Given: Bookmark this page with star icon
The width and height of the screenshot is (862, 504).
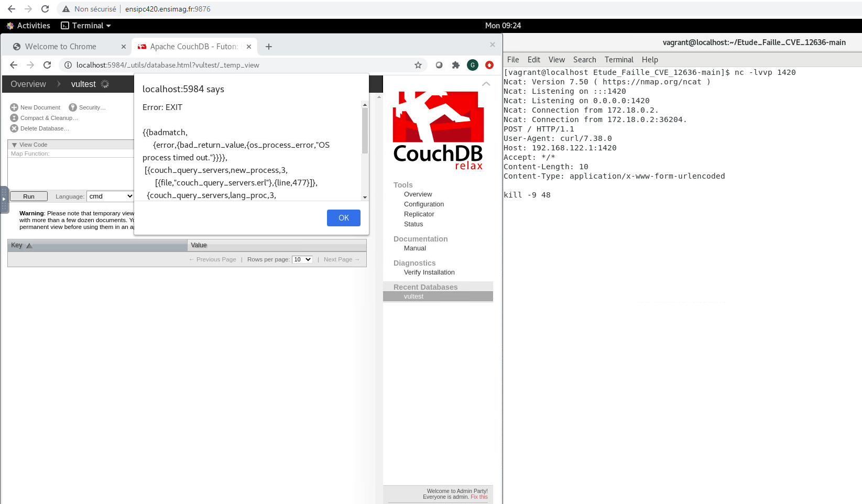Looking at the screenshot, I should tap(418, 65).
